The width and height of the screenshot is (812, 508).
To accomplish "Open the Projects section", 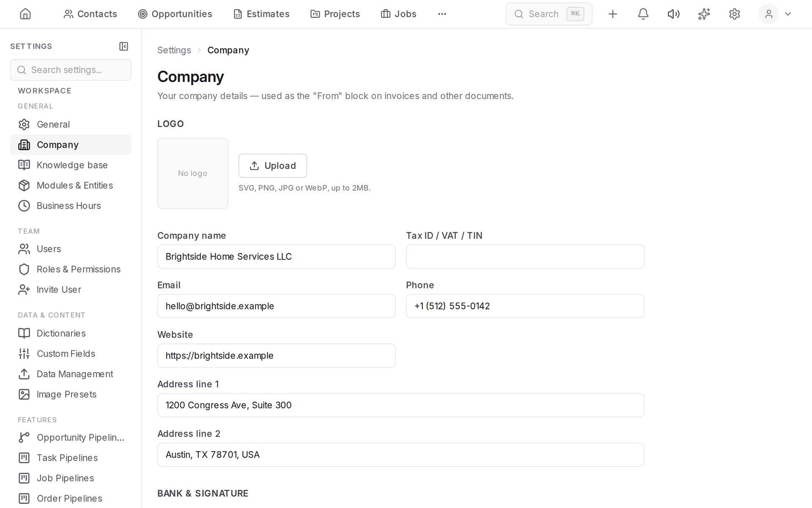I will click(335, 14).
